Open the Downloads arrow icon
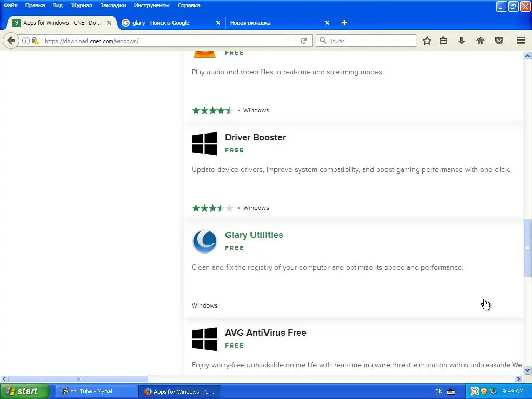Viewport: 532px width, 399px height. 461,41
